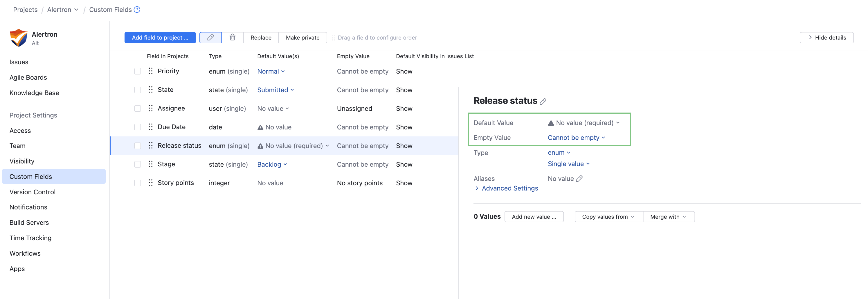Open the Cannot be empty dropdown in details
This screenshot has height=299, width=868.
coord(576,138)
